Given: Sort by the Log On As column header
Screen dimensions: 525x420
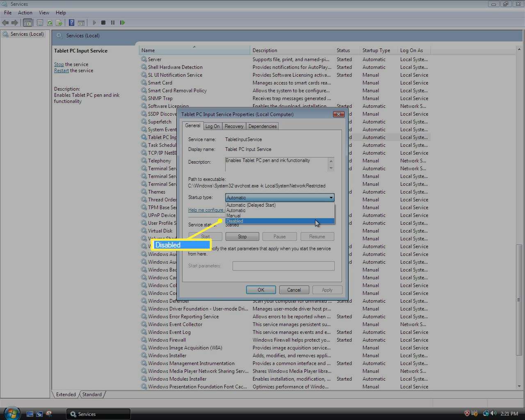Looking at the screenshot, I should pos(414,50).
